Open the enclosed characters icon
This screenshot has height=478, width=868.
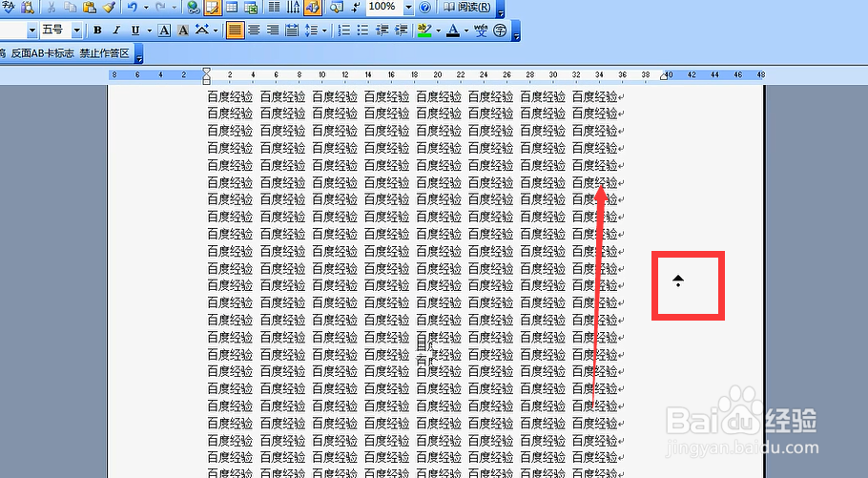(x=500, y=31)
